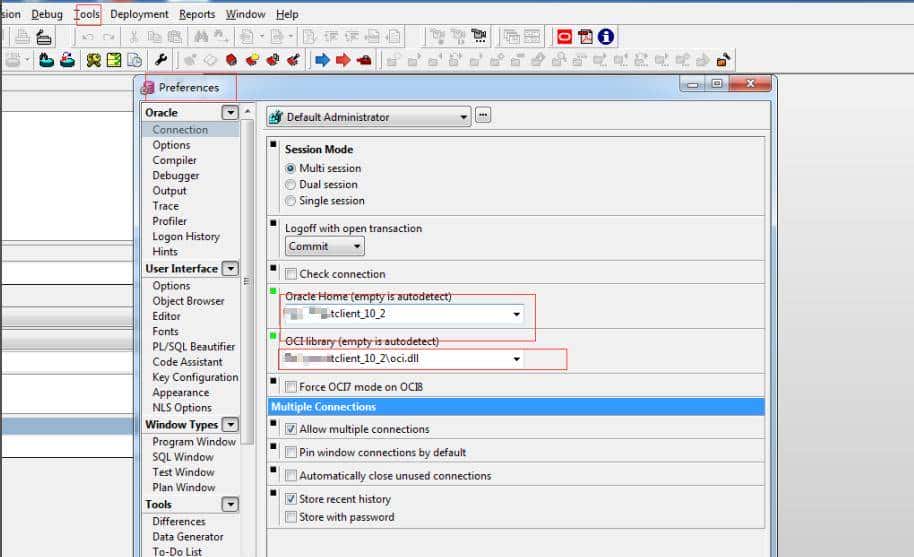Click the undo arrow icon
This screenshot has width=914, height=557.
(87, 37)
